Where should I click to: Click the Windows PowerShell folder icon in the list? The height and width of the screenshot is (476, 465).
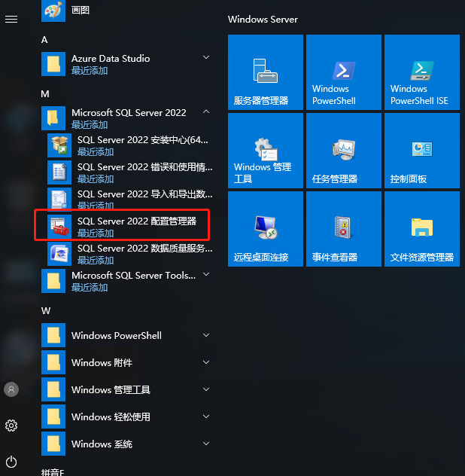[x=53, y=335]
